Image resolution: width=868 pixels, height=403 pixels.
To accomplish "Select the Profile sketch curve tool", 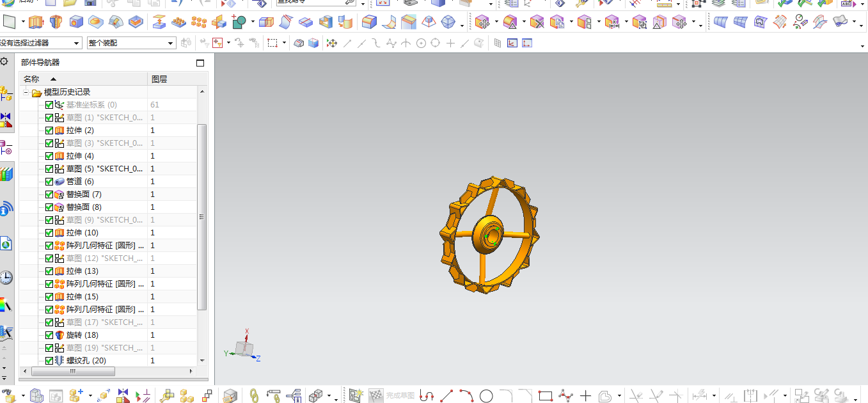I will click(x=427, y=396).
